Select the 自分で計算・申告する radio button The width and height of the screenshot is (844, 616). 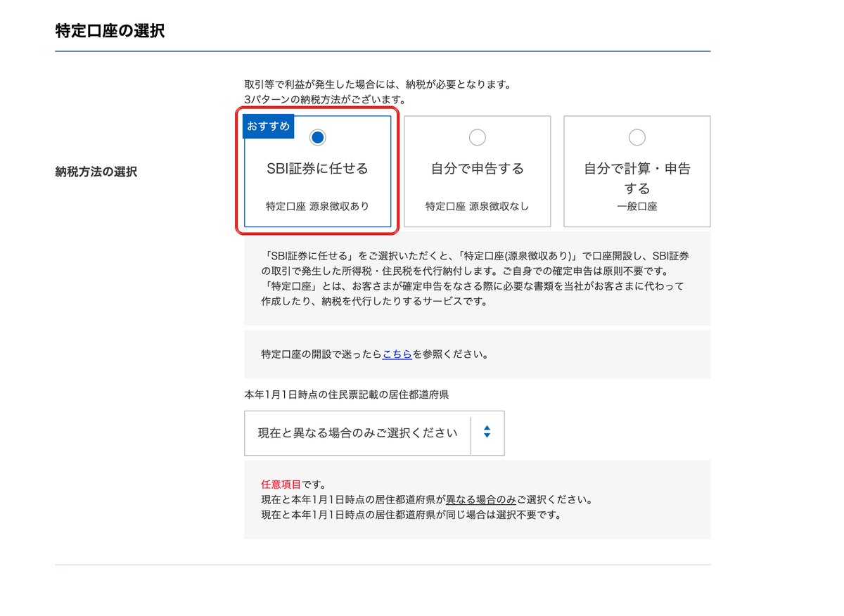(637, 137)
